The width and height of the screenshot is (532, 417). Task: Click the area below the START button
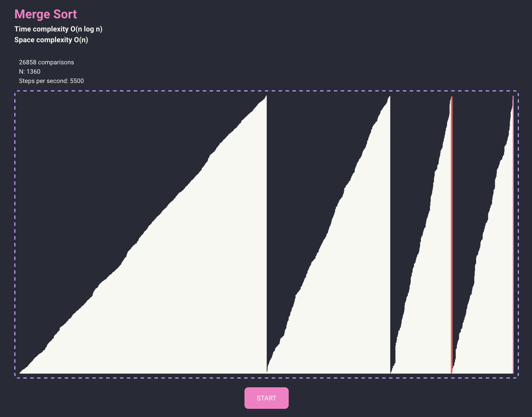click(266, 414)
